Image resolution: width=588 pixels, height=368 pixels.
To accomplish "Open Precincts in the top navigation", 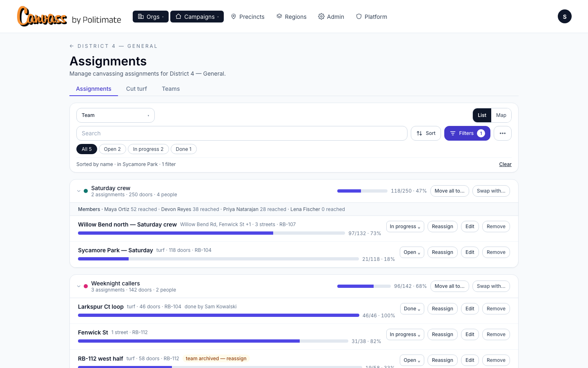I will tap(248, 17).
